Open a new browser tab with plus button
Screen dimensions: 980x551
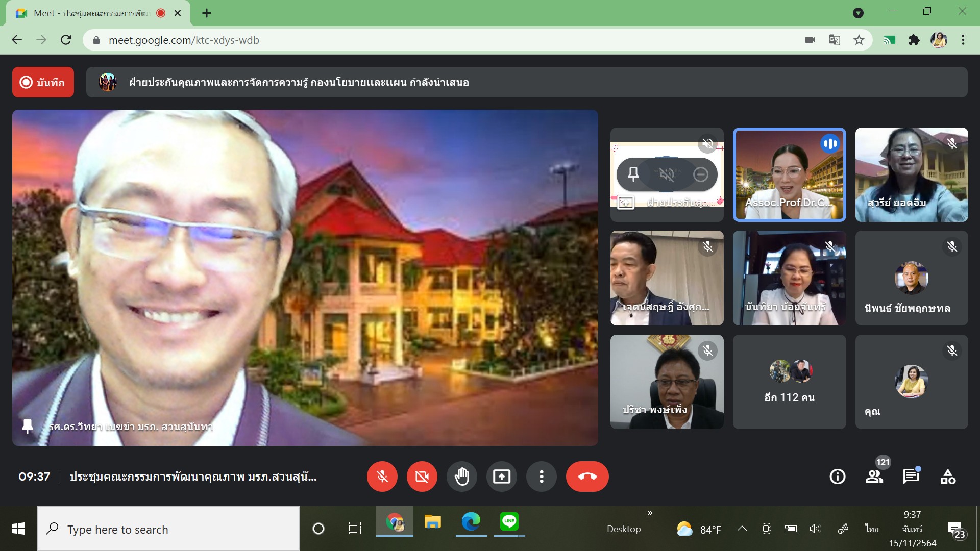coord(207,13)
